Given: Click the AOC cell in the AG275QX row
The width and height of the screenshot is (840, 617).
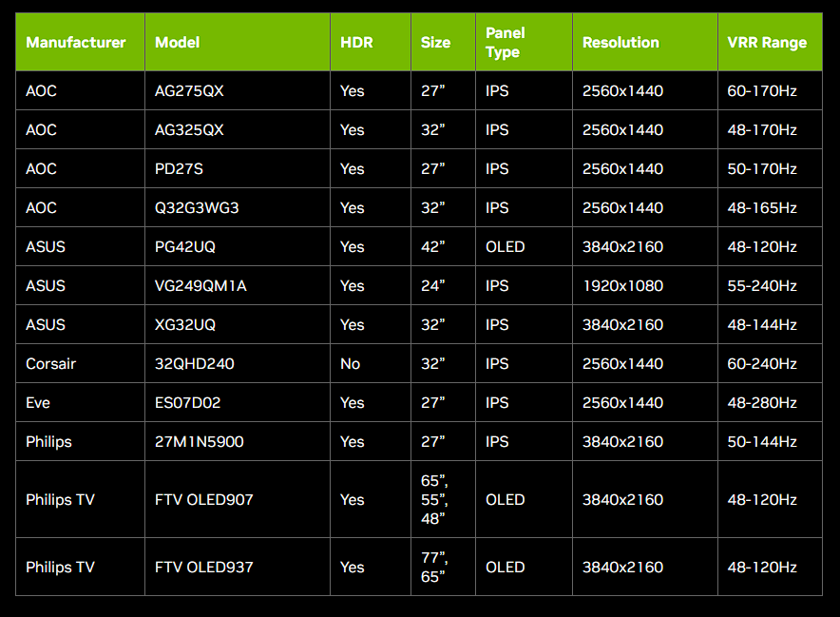Looking at the screenshot, I should click(x=81, y=90).
